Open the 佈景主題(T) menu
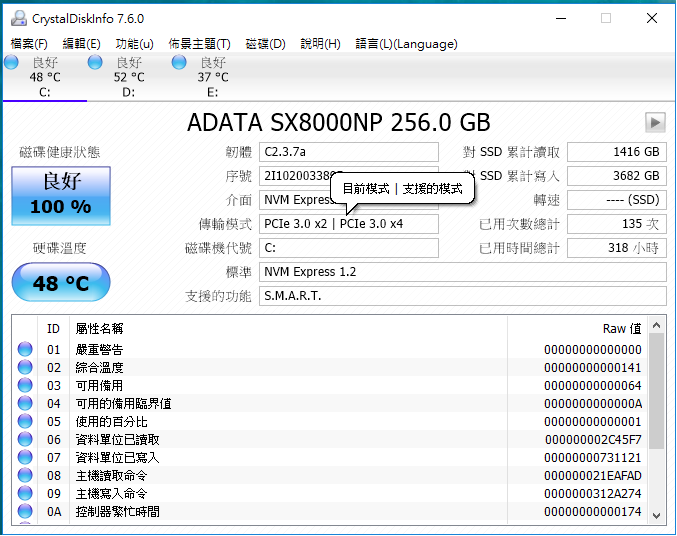The width and height of the screenshot is (677, 536). click(x=199, y=44)
